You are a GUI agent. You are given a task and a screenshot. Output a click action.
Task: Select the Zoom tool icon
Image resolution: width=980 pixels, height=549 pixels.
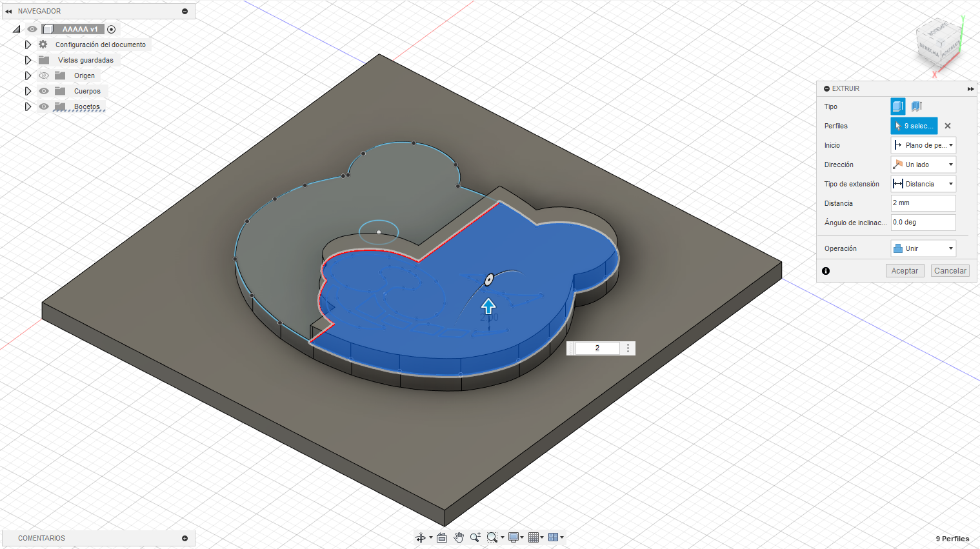[x=475, y=537]
